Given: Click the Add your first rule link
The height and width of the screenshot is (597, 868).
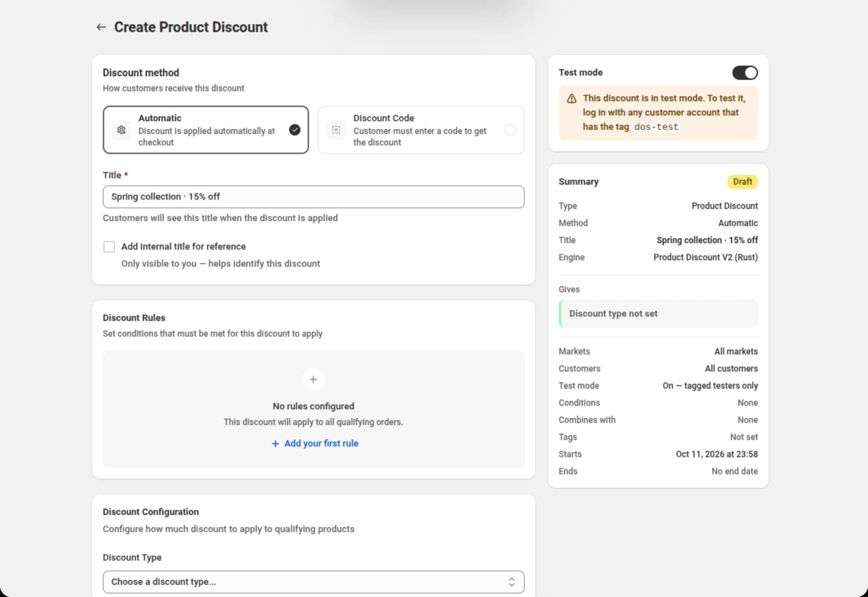Looking at the screenshot, I should click(x=315, y=443).
